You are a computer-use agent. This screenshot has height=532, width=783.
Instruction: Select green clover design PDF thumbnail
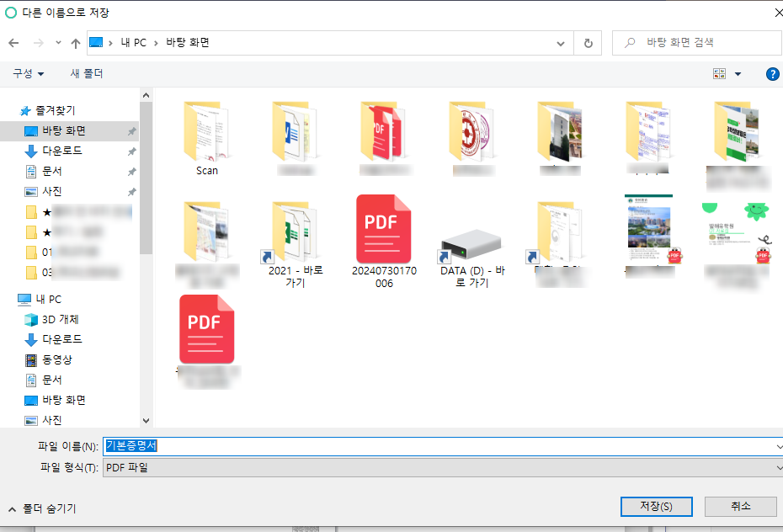[x=738, y=245]
